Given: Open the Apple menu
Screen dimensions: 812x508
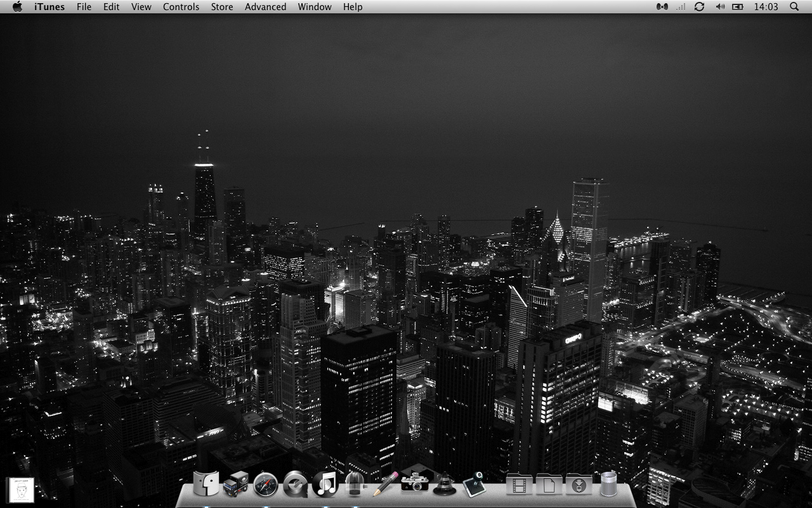Looking at the screenshot, I should pos(17,7).
